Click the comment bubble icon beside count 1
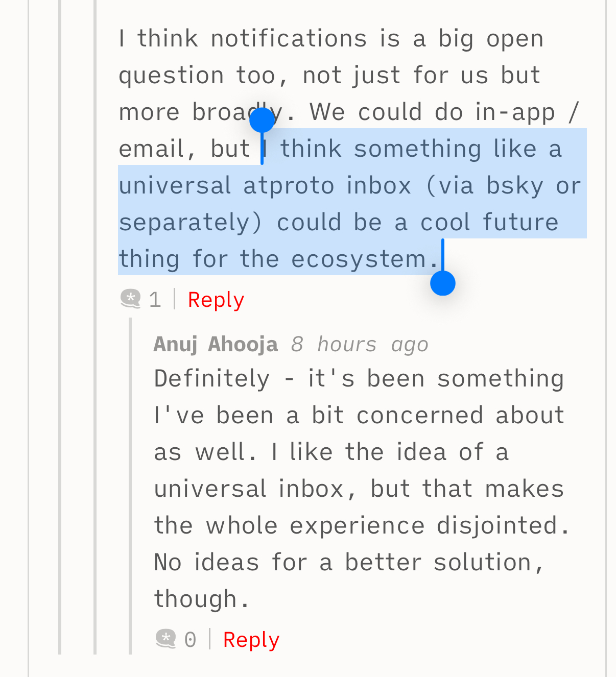 point(131,299)
